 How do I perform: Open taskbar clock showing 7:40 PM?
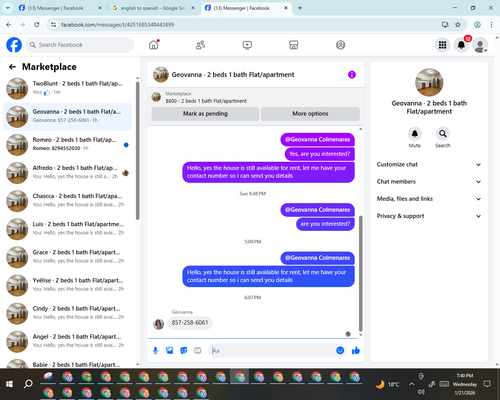click(465, 384)
